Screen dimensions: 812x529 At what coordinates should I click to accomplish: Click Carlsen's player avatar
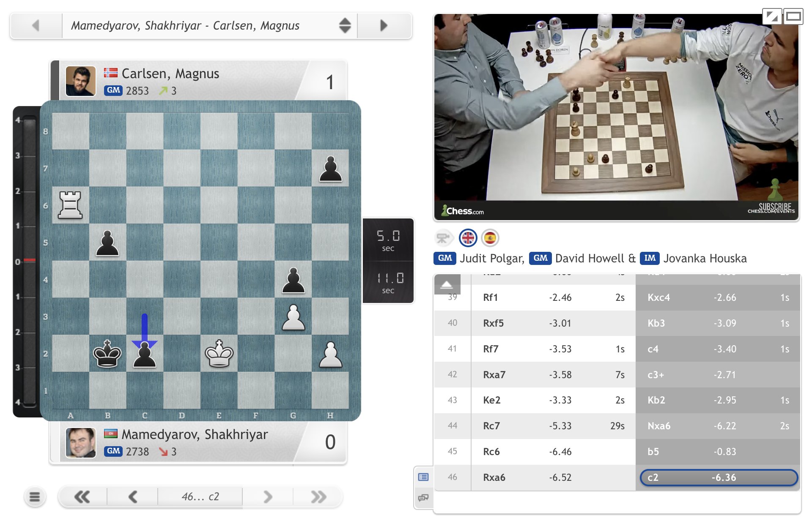click(80, 81)
